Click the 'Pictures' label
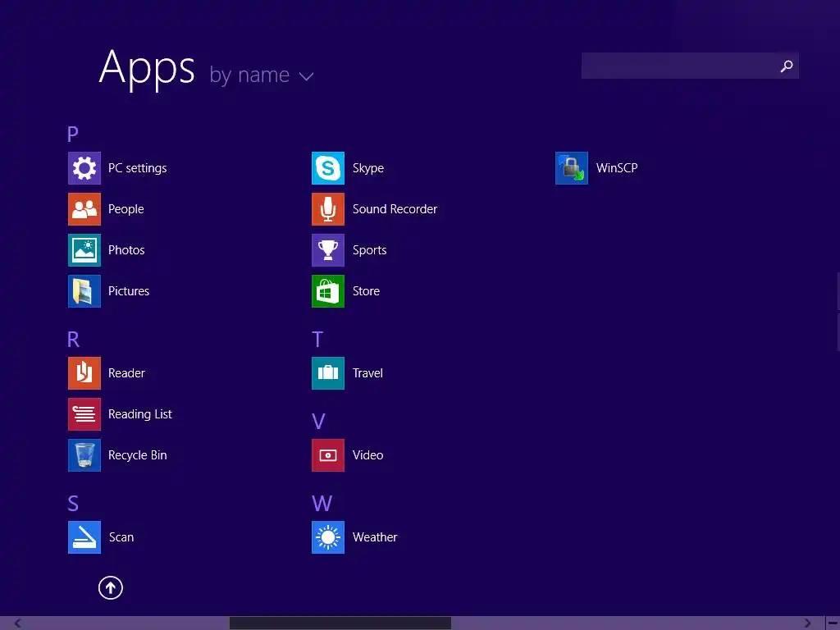This screenshot has width=840, height=630. [129, 291]
